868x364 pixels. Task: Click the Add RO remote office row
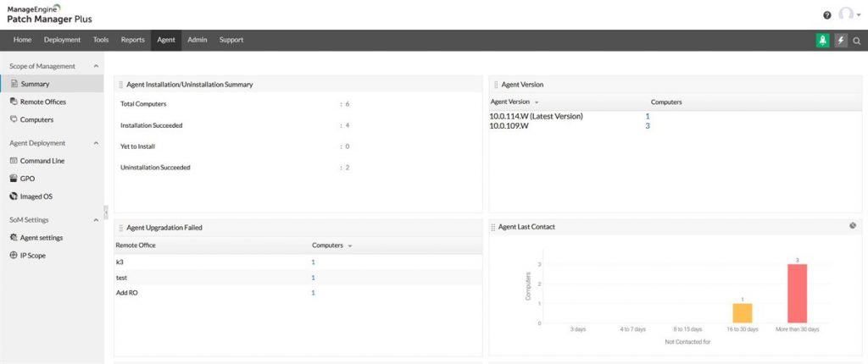coord(298,293)
